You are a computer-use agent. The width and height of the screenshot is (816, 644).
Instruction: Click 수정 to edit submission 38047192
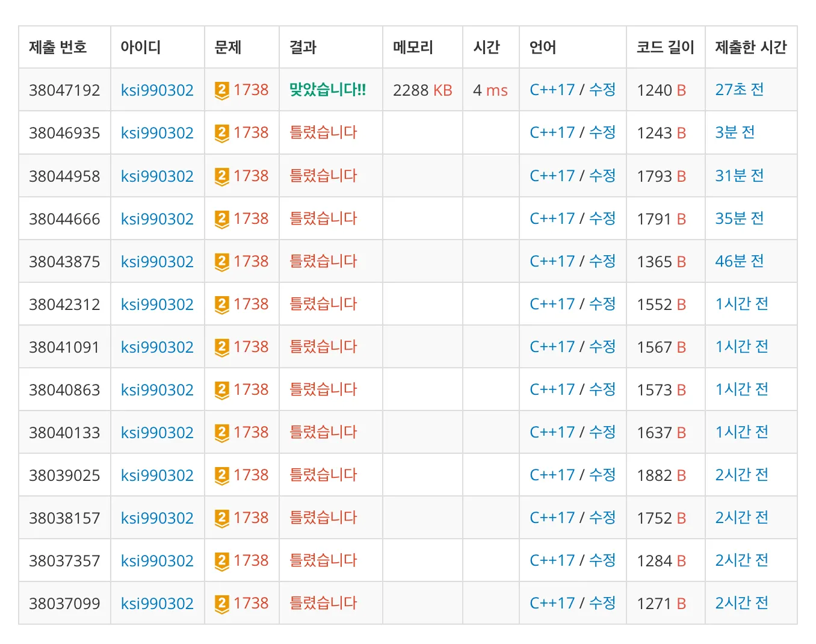coord(602,90)
